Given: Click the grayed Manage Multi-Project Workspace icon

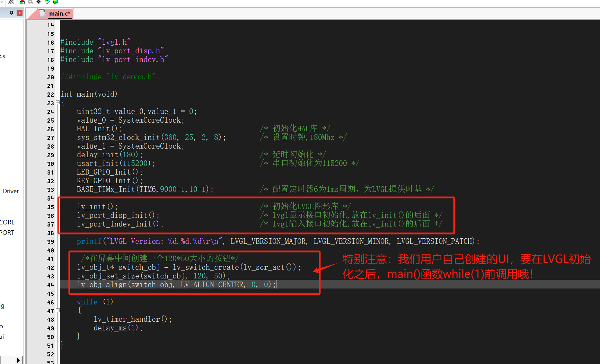Looking at the screenshot, I should (30, 2).
